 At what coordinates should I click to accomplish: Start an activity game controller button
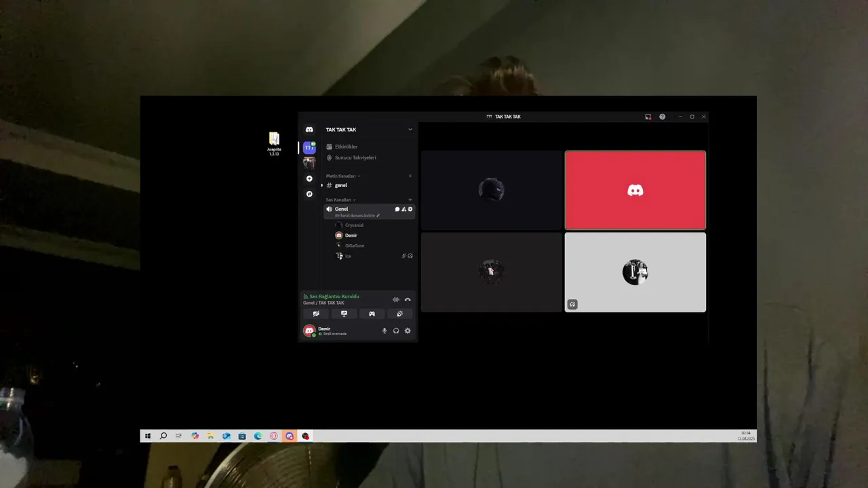372,314
